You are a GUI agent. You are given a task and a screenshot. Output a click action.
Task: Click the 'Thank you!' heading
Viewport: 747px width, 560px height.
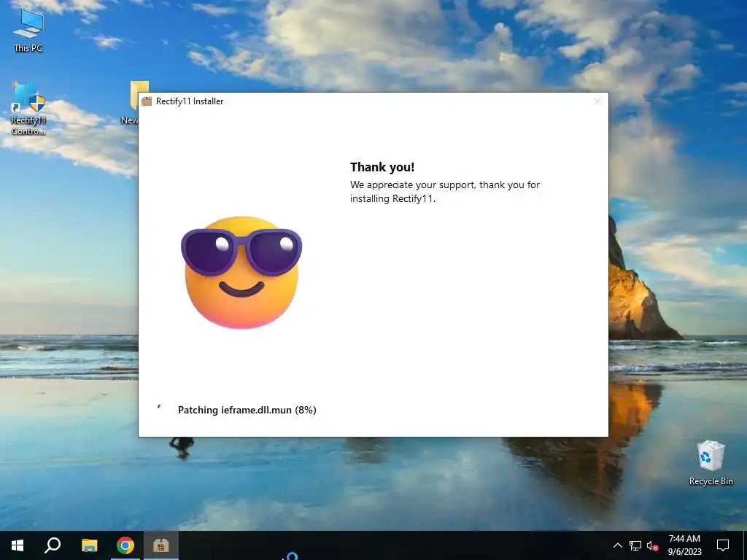pos(382,167)
